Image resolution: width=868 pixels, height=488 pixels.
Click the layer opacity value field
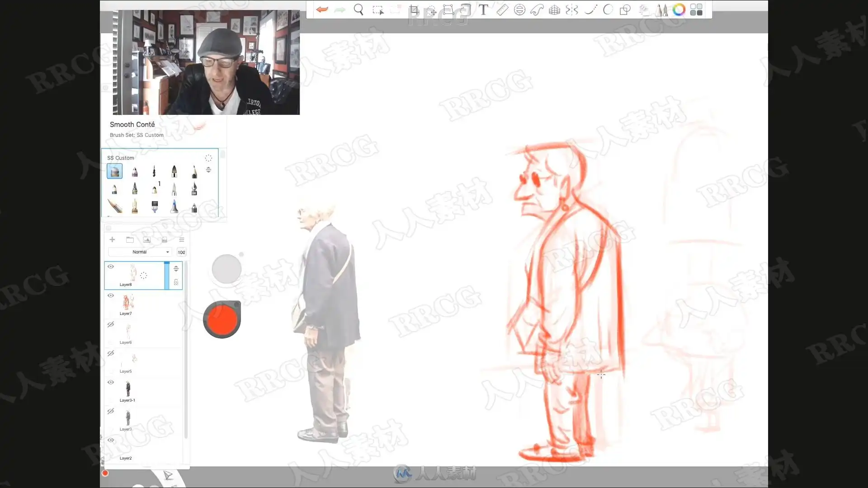tap(181, 252)
